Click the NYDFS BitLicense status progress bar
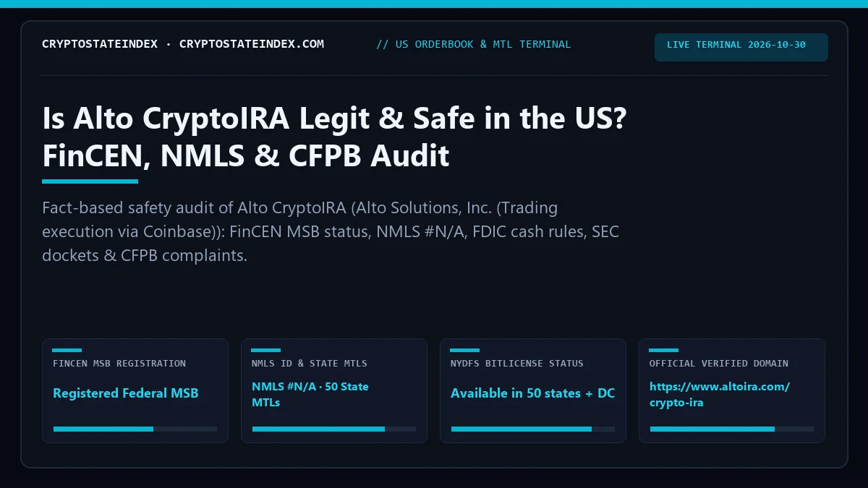Screen dimensions: 868x488 point(533,429)
